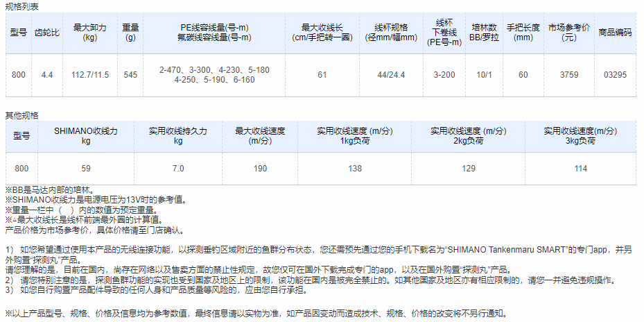Screen dimensions: 644x322
Task: Select the bearing count 10/1
Action: (x=485, y=75)
